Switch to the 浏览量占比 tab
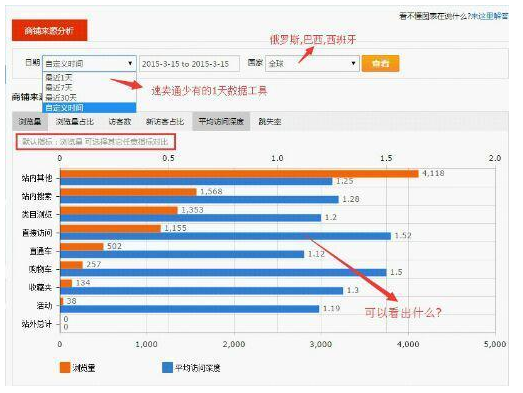The image size is (523, 393). (x=75, y=121)
